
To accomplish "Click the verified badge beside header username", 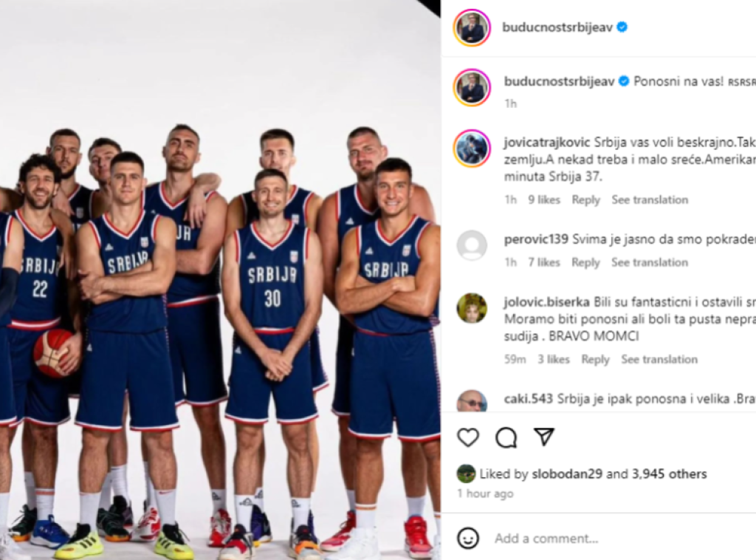I will pyautogui.click(x=622, y=27).
